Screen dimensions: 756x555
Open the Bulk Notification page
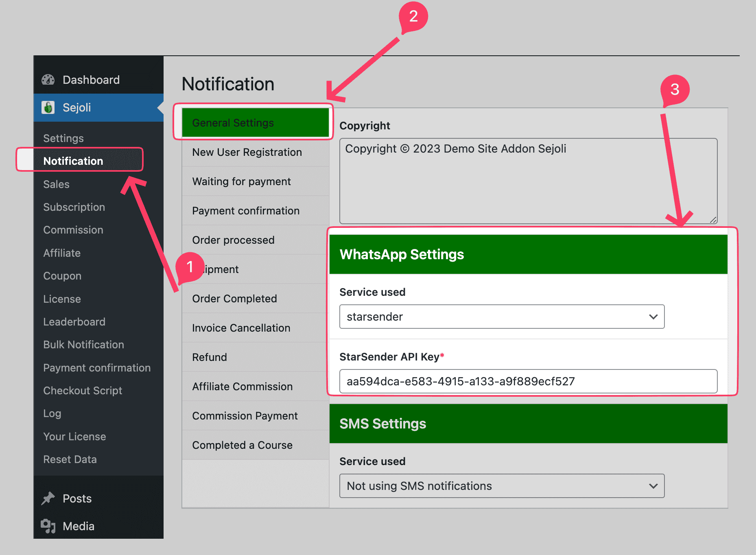[x=83, y=344]
